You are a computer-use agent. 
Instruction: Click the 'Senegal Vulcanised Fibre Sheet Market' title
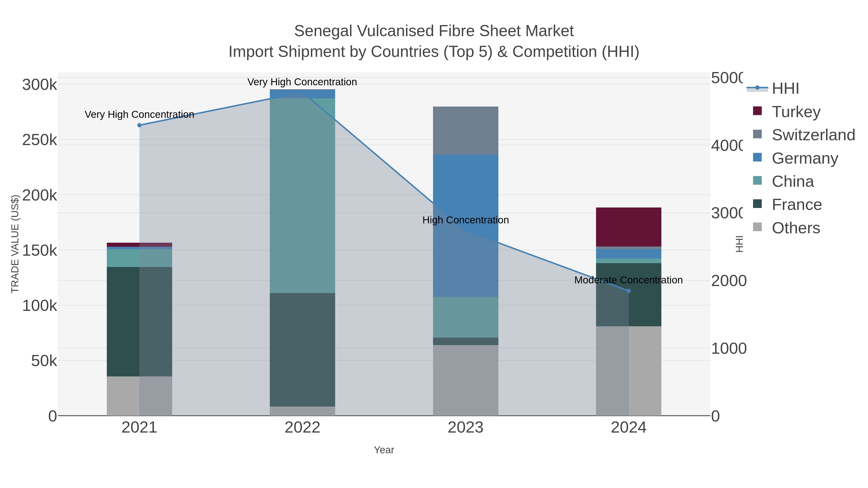[x=434, y=31]
